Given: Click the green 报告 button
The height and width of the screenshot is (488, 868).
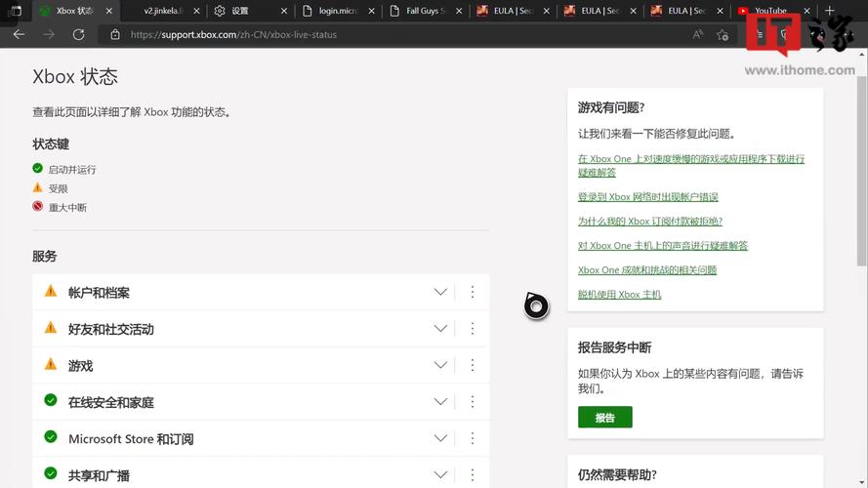Looking at the screenshot, I should [x=605, y=417].
